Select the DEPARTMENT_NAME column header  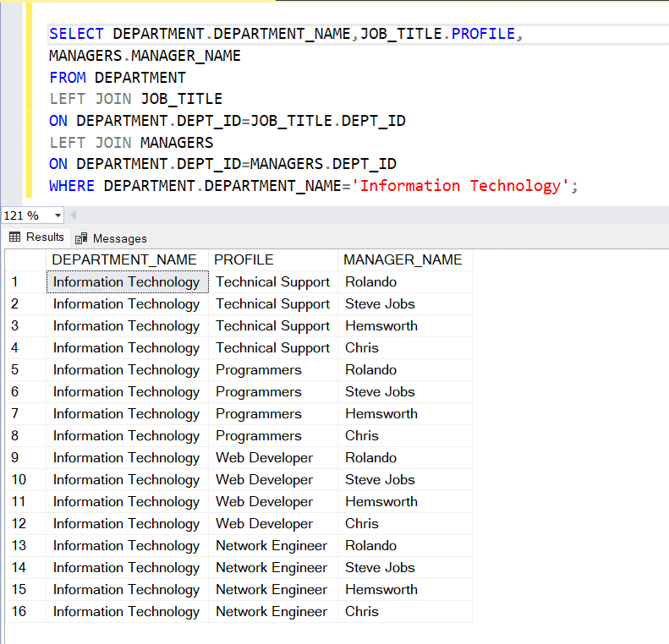coord(127,259)
